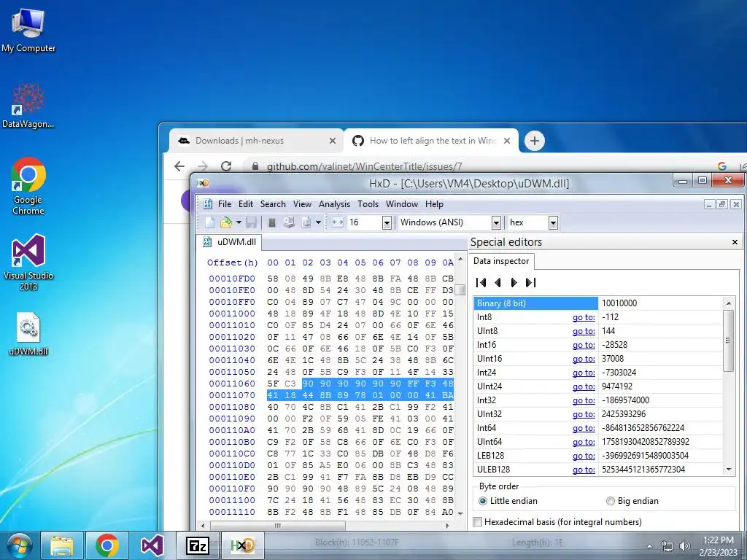Expand the Open file dropdown arrow
This screenshot has height=560, width=747.
click(x=239, y=222)
